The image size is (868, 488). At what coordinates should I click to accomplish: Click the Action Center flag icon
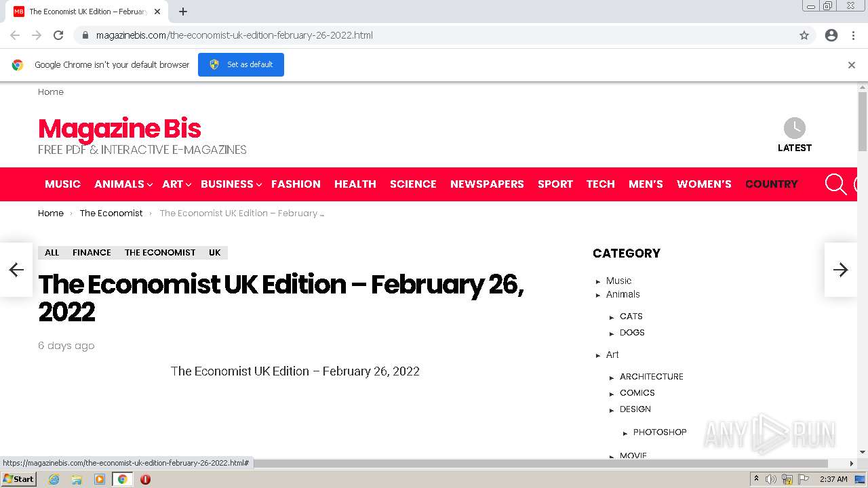tap(804, 479)
